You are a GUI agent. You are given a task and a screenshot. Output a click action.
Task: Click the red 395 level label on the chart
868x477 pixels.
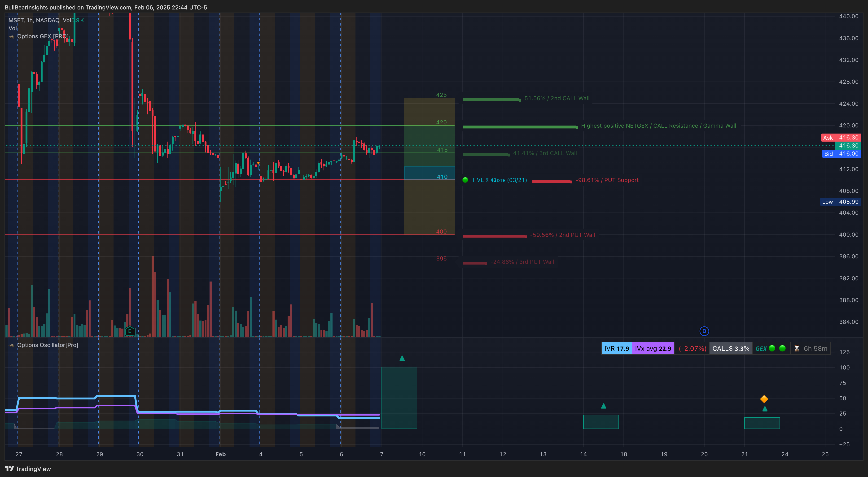pos(441,258)
